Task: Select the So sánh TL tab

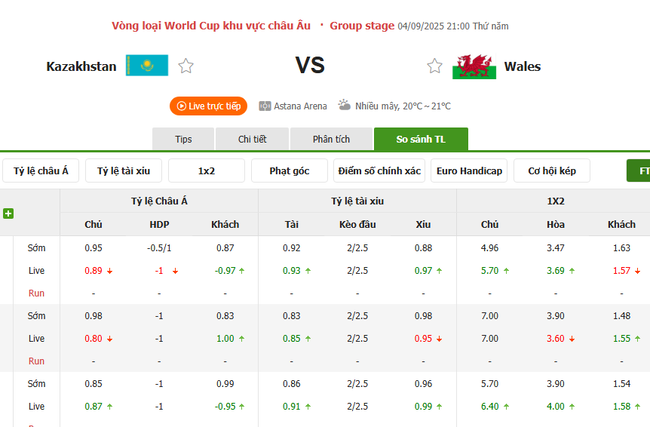Action: click(420, 139)
